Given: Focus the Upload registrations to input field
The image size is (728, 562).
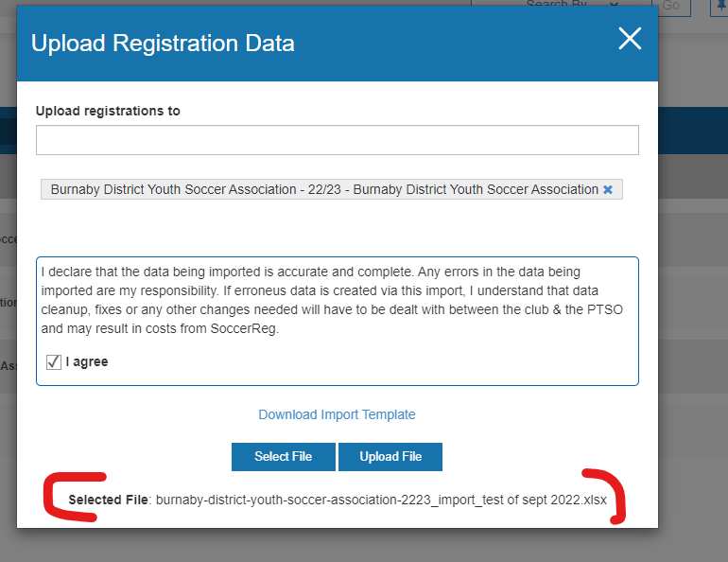Looking at the screenshot, I should tap(337, 140).
